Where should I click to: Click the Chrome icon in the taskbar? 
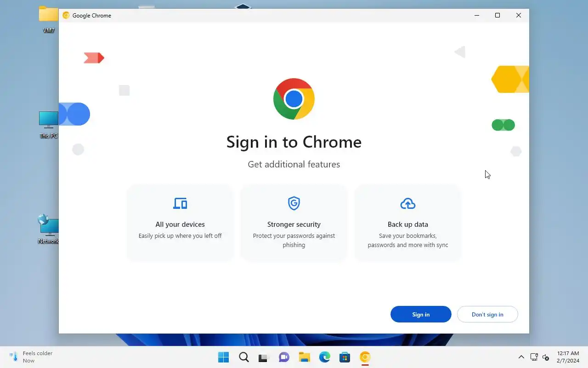tap(365, 357)
